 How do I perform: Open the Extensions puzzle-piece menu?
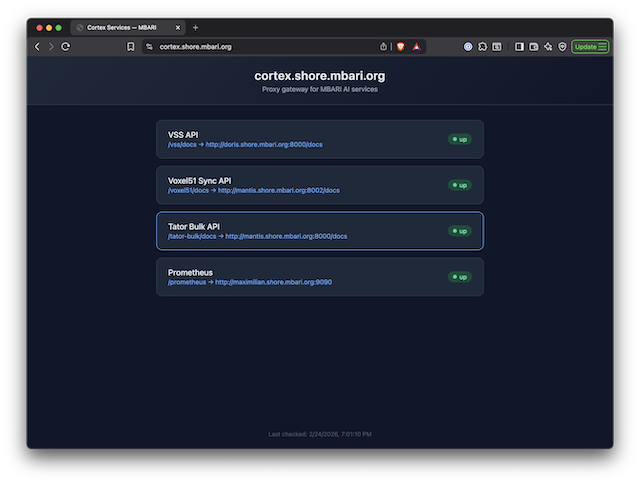482,47
